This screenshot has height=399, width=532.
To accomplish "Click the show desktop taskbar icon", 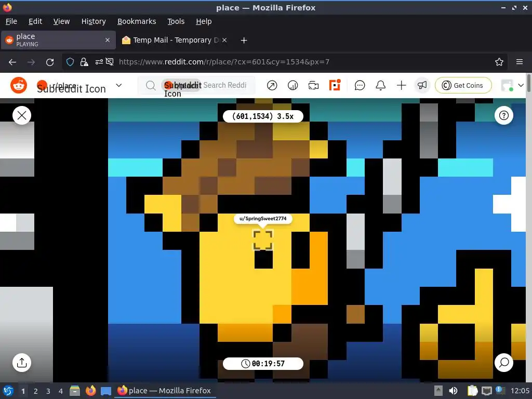I will [106, 391].
